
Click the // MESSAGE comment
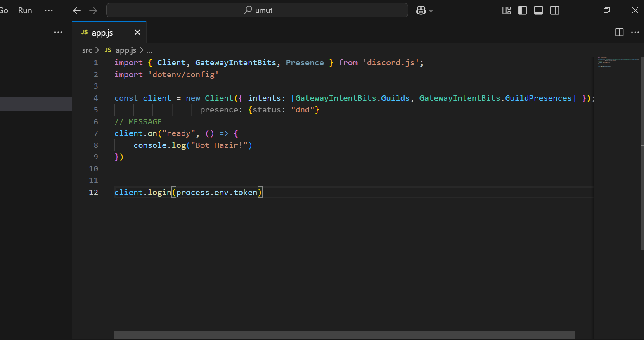[138, 122]
